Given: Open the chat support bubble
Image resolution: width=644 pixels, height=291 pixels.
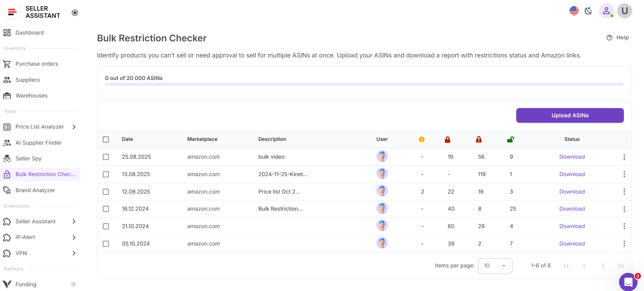Looking at the screenshot, I should 628,282.
